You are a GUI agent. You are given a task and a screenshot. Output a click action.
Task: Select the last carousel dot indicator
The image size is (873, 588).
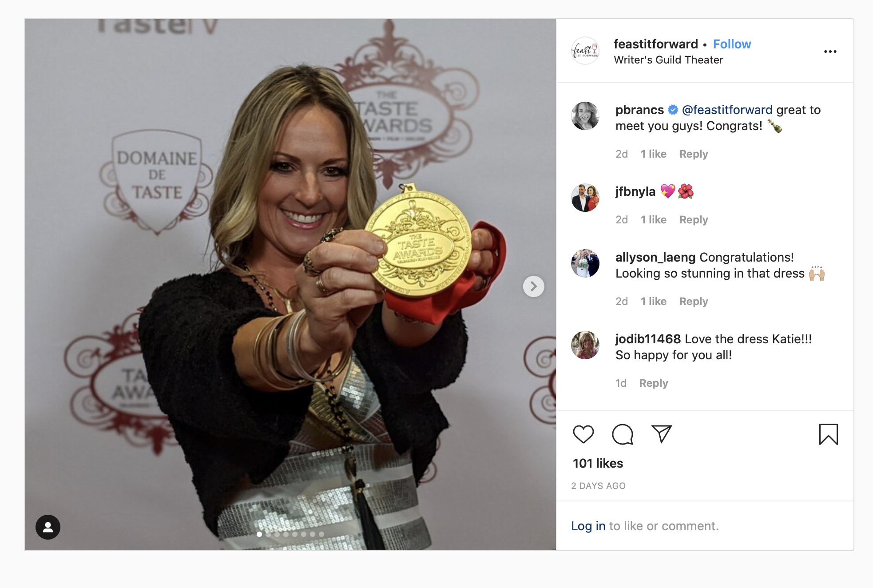321,534
